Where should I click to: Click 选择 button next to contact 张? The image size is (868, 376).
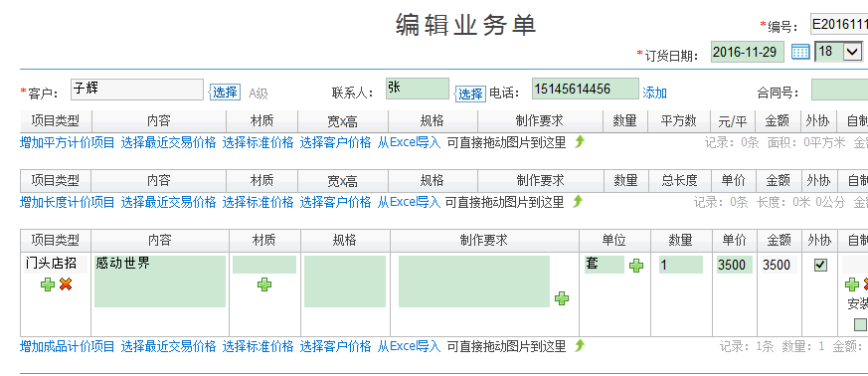(x=470, y=94)
